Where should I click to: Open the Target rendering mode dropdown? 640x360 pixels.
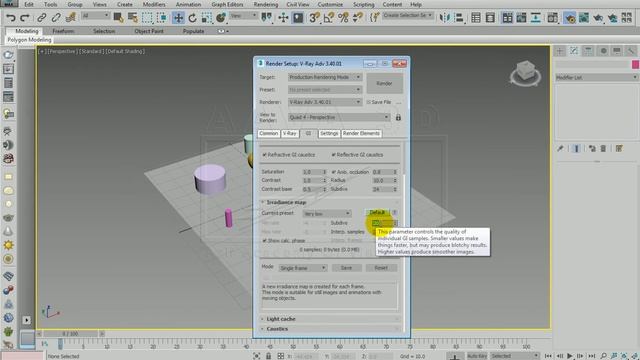click(x=325, y=77)
